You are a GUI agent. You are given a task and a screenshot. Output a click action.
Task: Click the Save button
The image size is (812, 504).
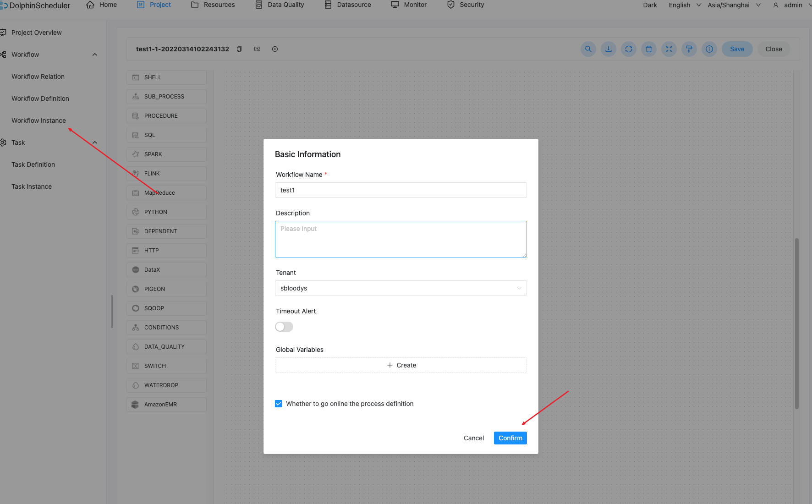[737, 49]
